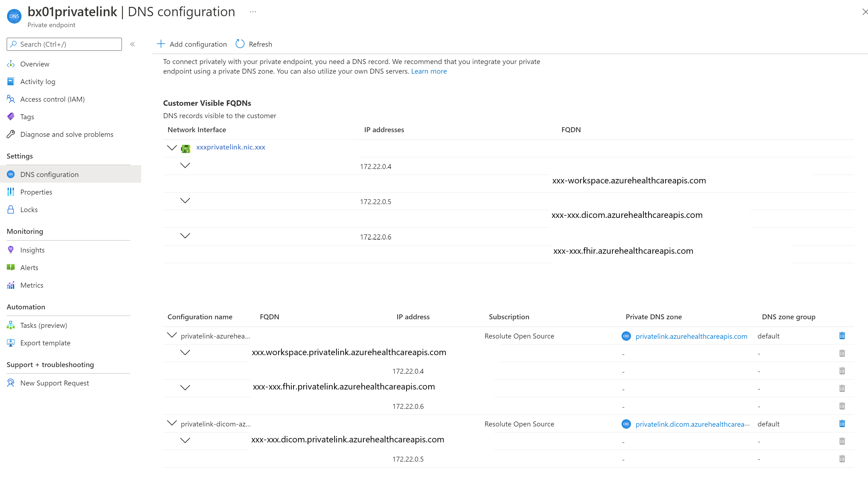
Task: Expand the privatelink-dicom-az... configuration row
Action: click(171, 423)
